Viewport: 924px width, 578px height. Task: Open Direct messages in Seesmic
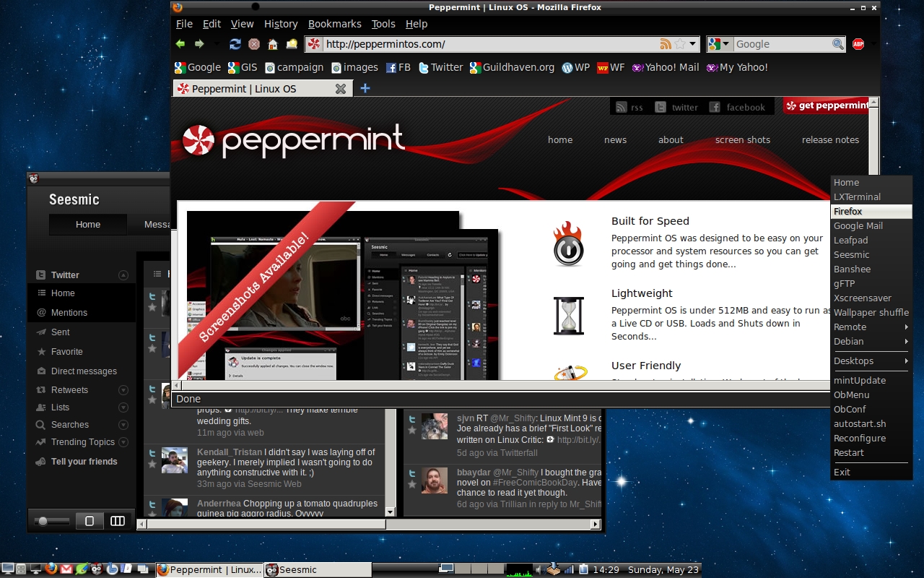[x=84, y=371]
